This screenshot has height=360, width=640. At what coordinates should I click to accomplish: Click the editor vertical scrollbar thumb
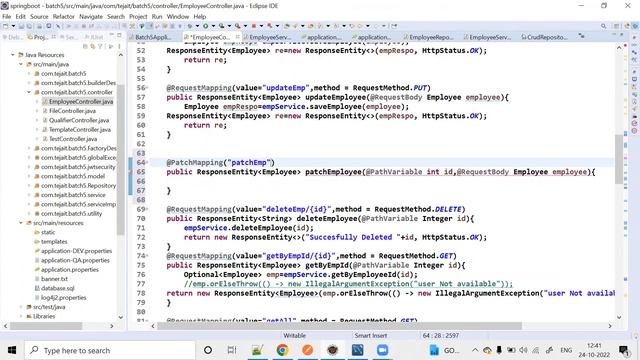[619, 158]
